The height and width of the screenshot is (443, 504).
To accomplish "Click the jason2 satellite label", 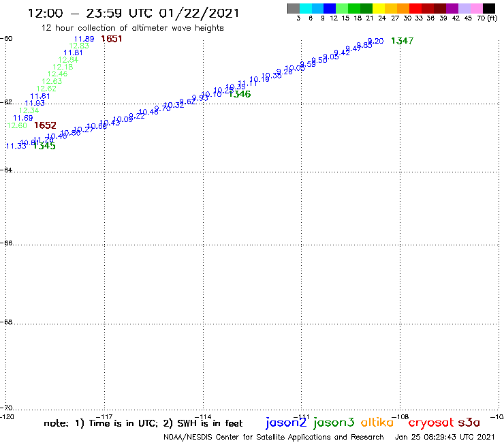I will (x=286, y=423).
